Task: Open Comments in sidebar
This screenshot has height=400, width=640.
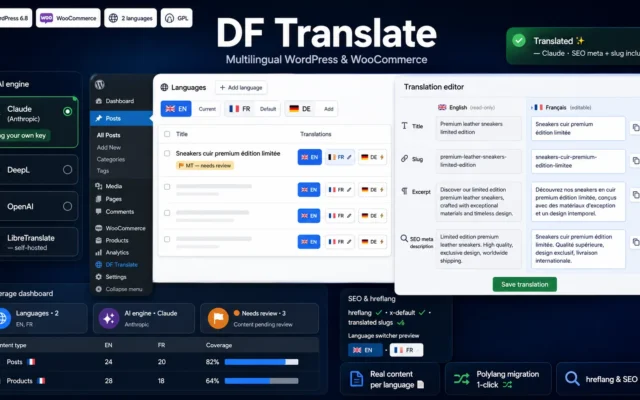Action: [115, 211]
